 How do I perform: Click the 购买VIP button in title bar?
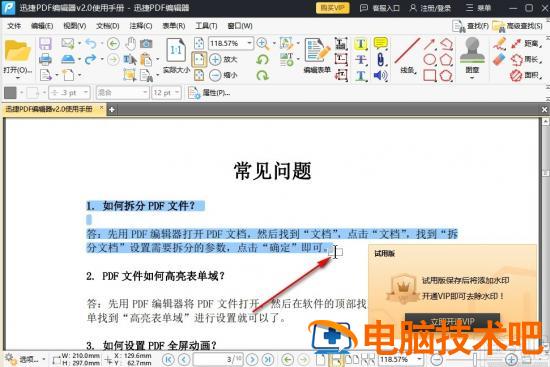point(332,8)
